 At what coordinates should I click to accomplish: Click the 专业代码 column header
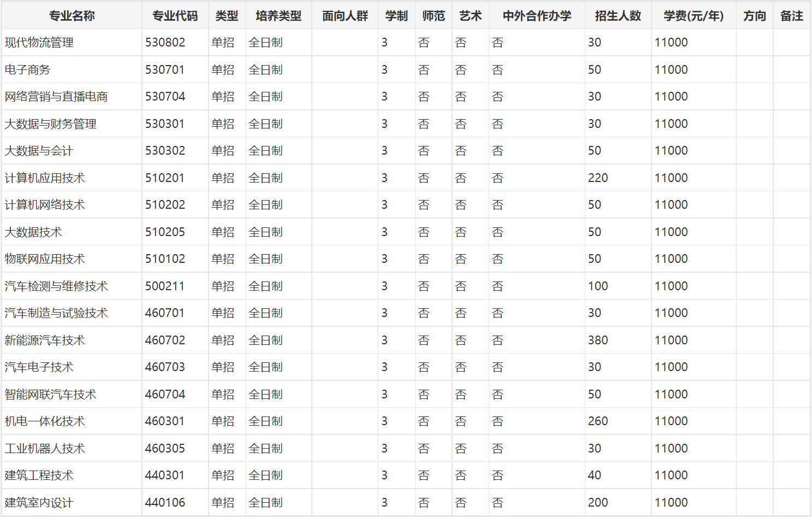[175, 16]
